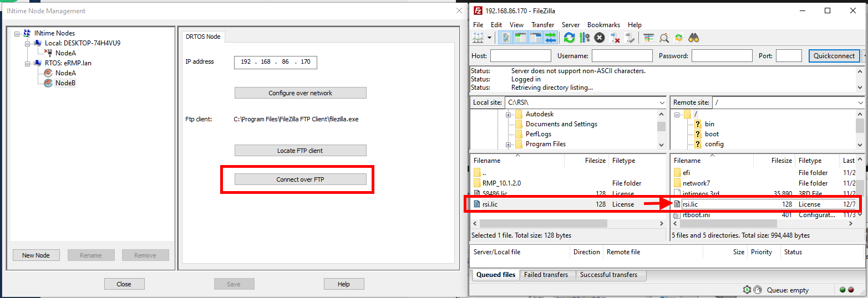Click the Quickconnect button
868x298 pixels.
[x=834, y=56]
